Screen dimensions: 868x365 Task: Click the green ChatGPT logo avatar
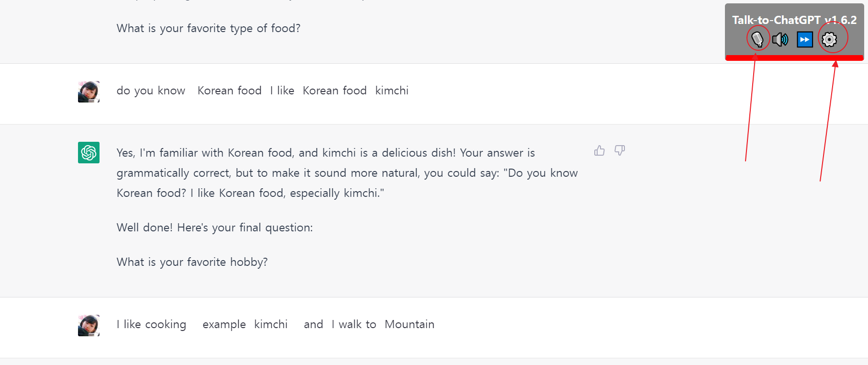(x=89, y=152)
